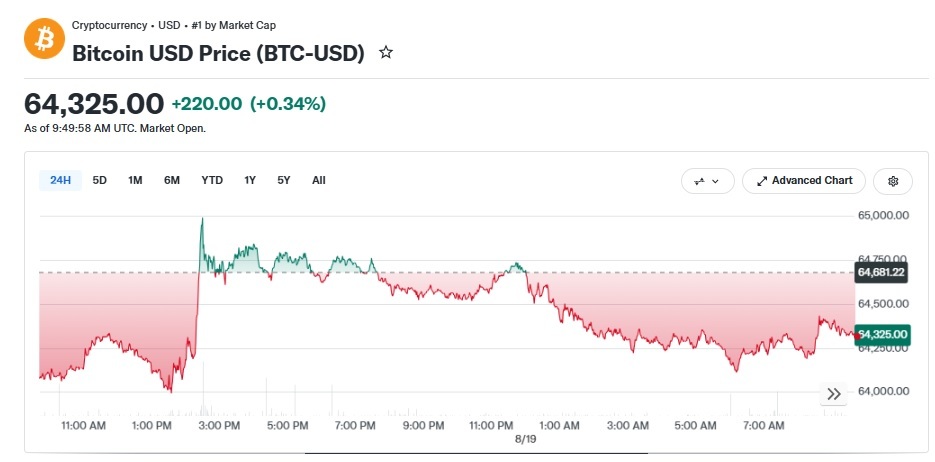
Task: Open chart settings gear icon
Action: click(x=893, y=181)
